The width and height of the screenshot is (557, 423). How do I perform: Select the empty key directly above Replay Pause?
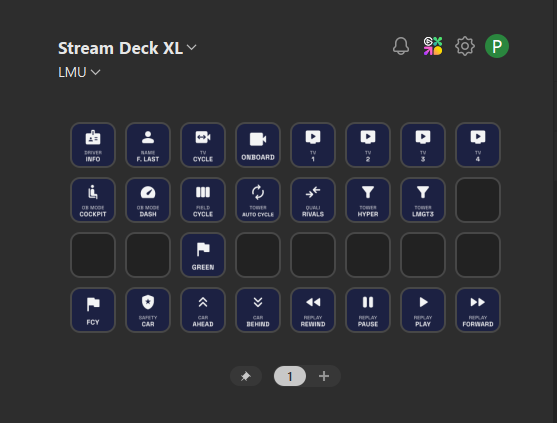coord(368,255)
